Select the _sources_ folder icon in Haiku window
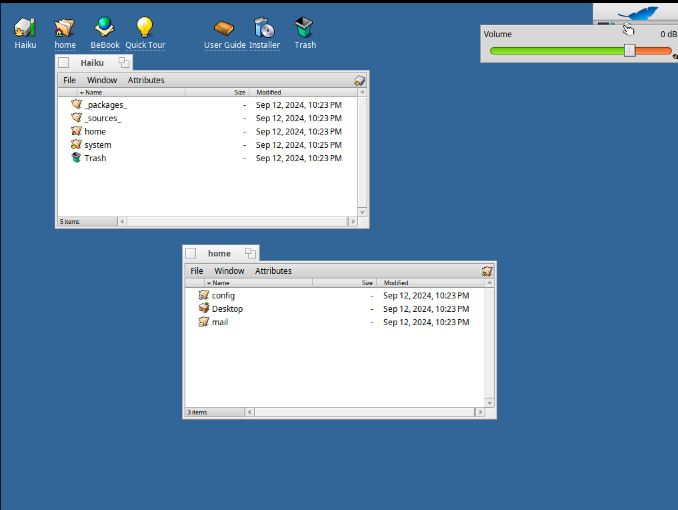 click(x=77, y=118)
